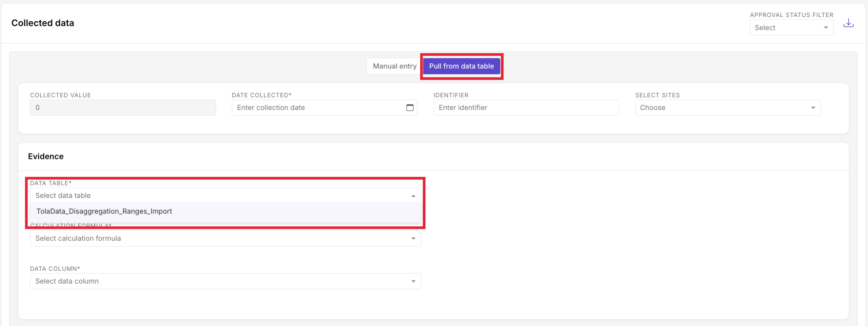Open the Select data column dropdown

coord(225,281)
